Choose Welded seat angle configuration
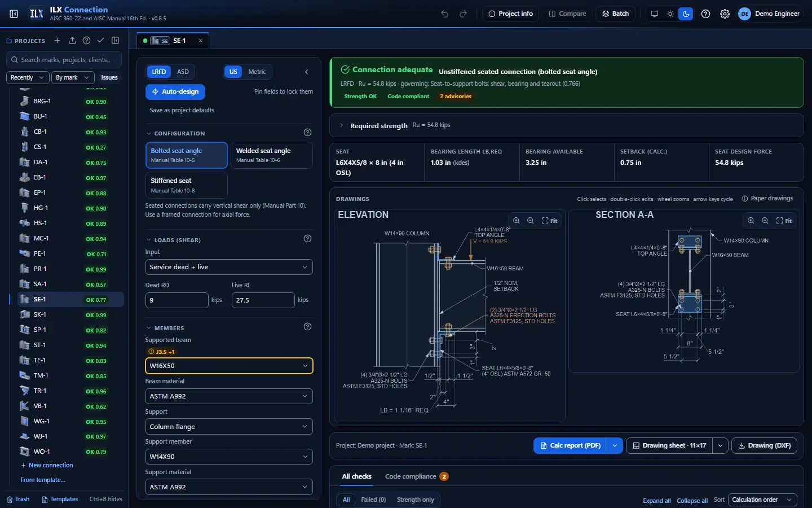The image size is (812, 508). click(271, 155)
